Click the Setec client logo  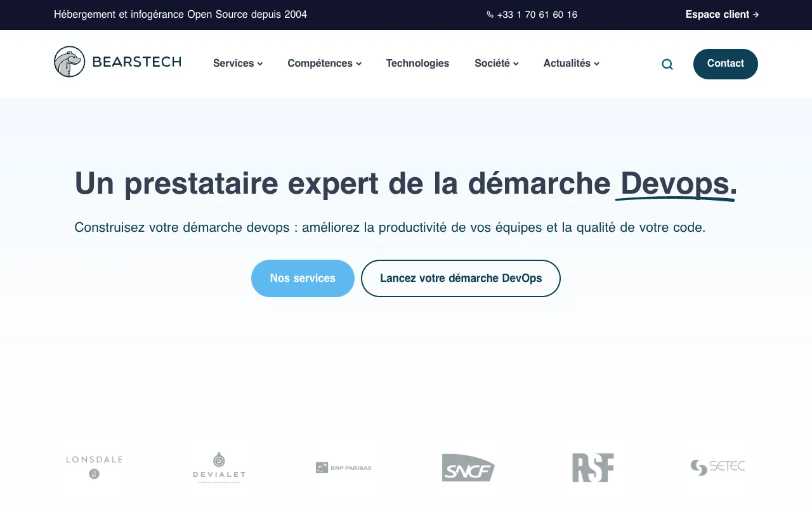point(717,467)
